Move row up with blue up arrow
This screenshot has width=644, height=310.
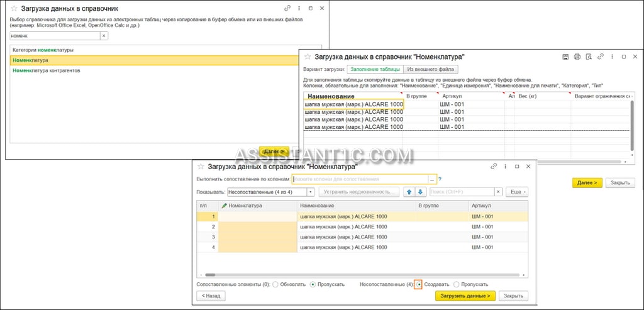pyautogui.click(x=410, y=192)
